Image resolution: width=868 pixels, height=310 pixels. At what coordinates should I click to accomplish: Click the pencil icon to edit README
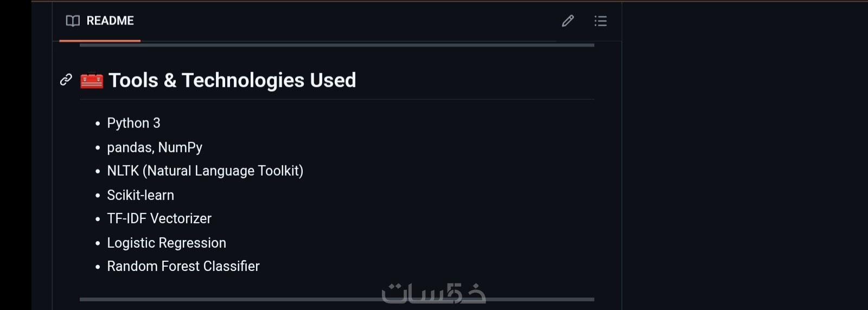[567, 21]
